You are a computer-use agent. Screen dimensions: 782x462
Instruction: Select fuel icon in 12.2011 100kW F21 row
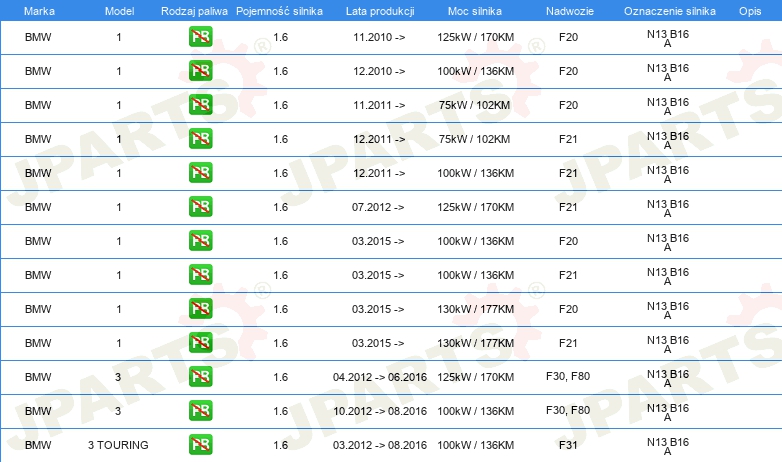(200, 172)
